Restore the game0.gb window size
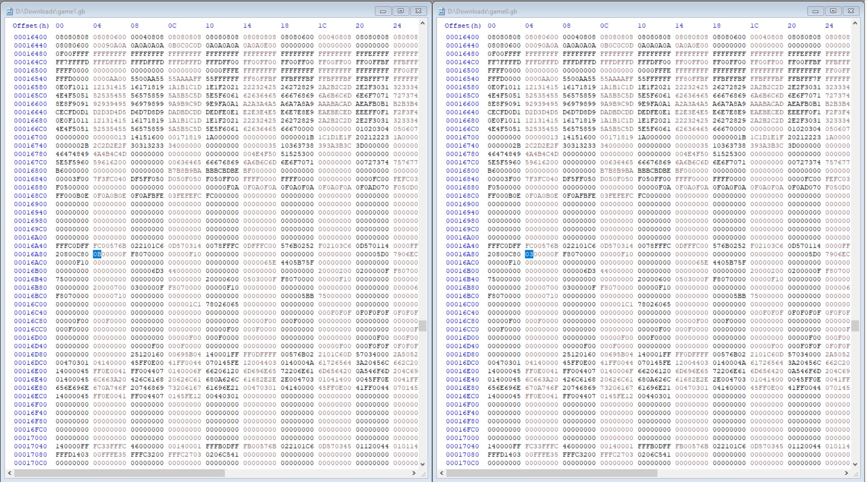Viewport: 868px width, 482px height. click(x=833, y=11)
